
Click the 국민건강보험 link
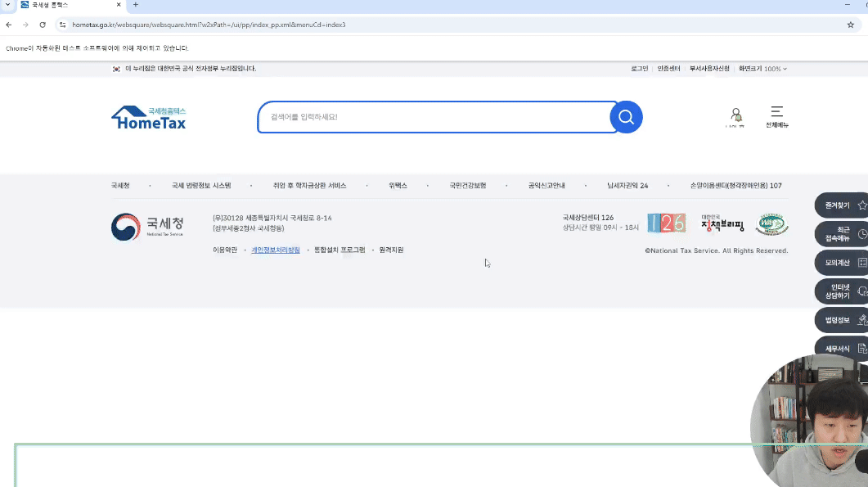(468, 186)
